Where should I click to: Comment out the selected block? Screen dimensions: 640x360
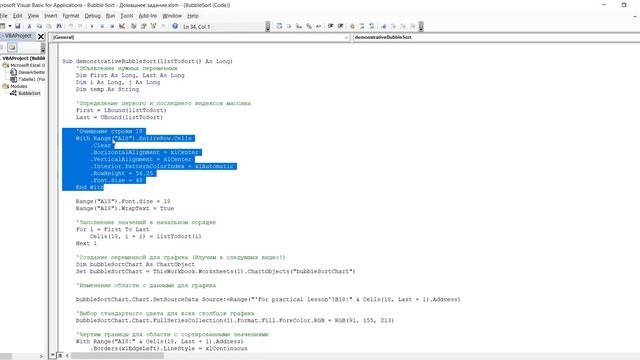click(362, 26)
